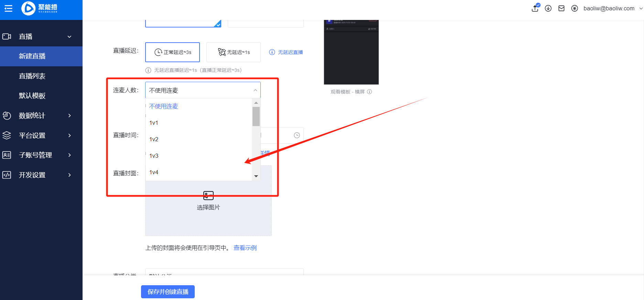Select 正常延迟≈3s delay option
644x300 pixels.
[172, 52]
